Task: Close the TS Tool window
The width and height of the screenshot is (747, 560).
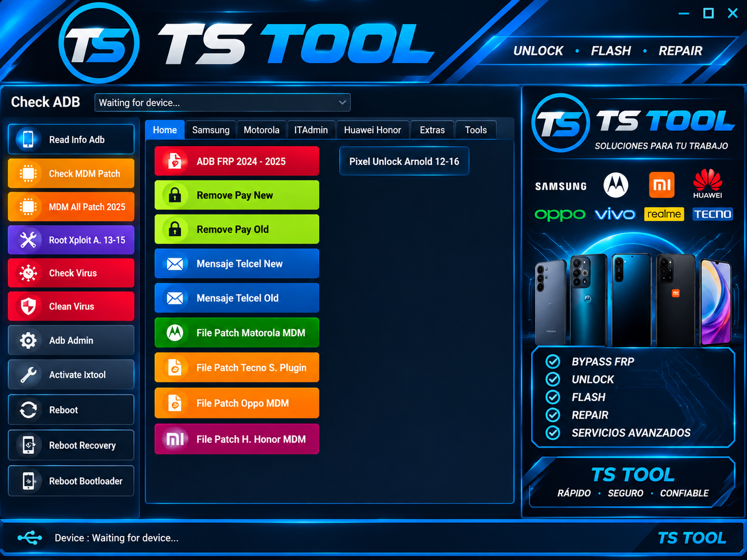Action: [x=733, y=13]
